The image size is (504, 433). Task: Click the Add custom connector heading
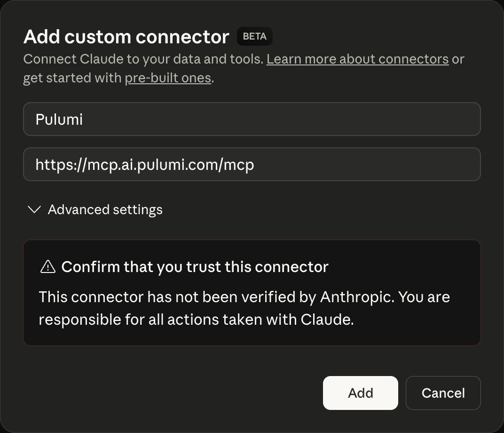pyautogui.click(x=126, y=36)
